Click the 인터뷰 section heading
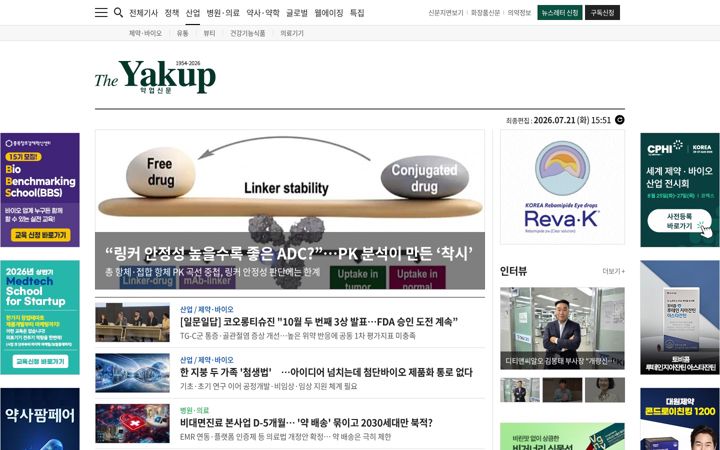720x450 pixels. [x=513, y=271]
